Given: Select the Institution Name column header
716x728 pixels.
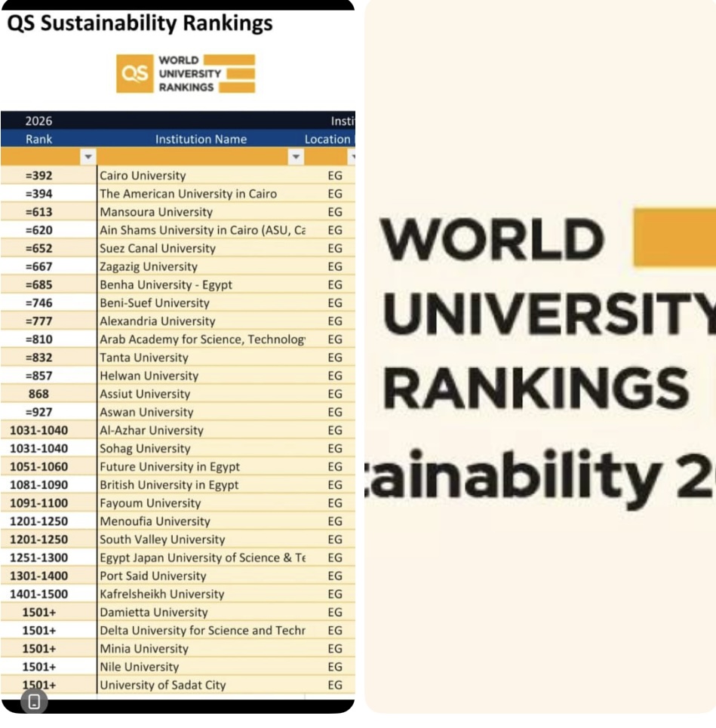Looking at the screenshot, I should pyautogui.click(x=201, y=139).
